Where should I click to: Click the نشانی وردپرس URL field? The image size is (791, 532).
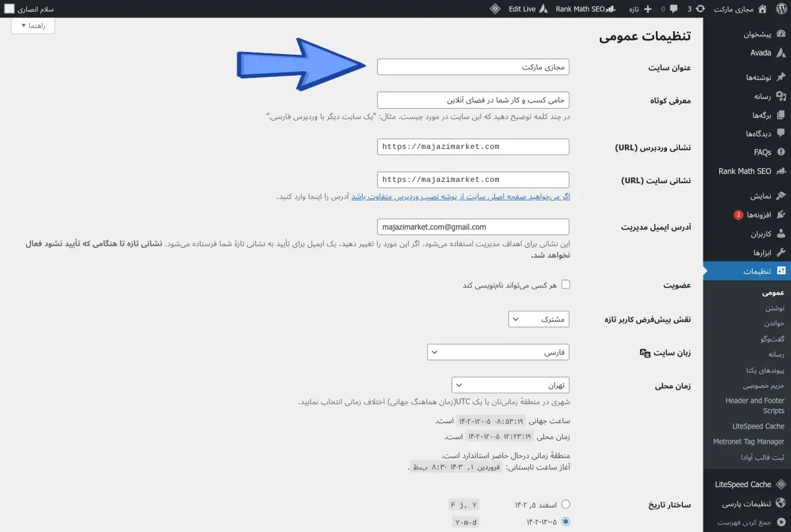tap(473, 146)
